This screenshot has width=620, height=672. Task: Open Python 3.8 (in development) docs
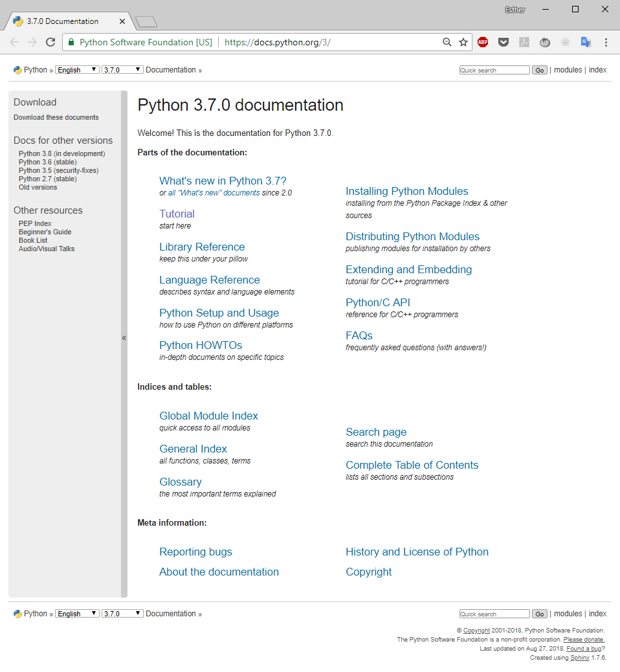click(x=61, y=153)
